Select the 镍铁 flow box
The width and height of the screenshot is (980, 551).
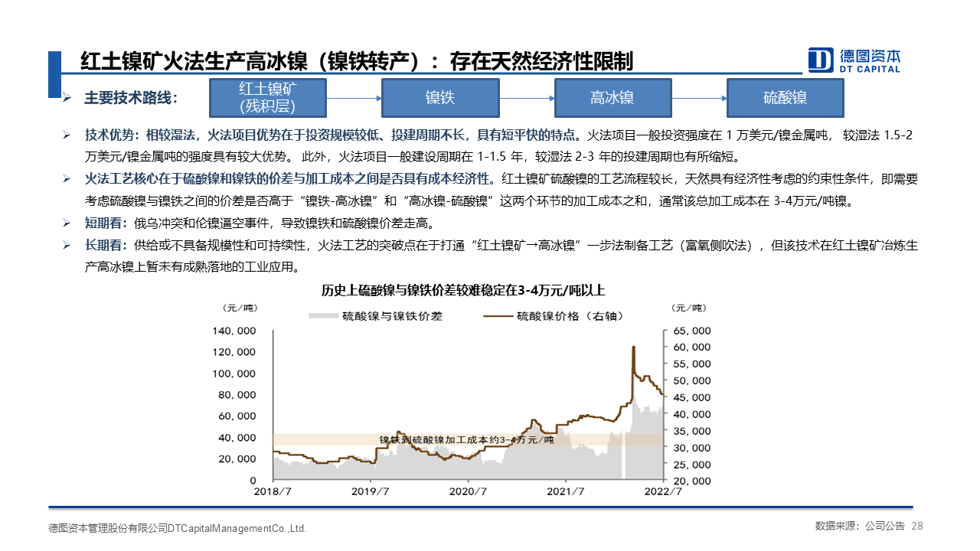[x=440, y=98]
